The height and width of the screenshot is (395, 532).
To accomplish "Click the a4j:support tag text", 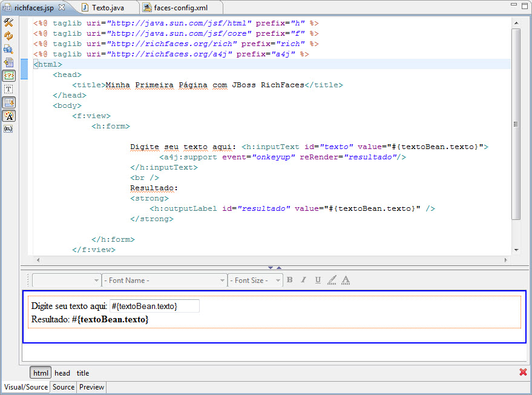I will click(283, 157).
